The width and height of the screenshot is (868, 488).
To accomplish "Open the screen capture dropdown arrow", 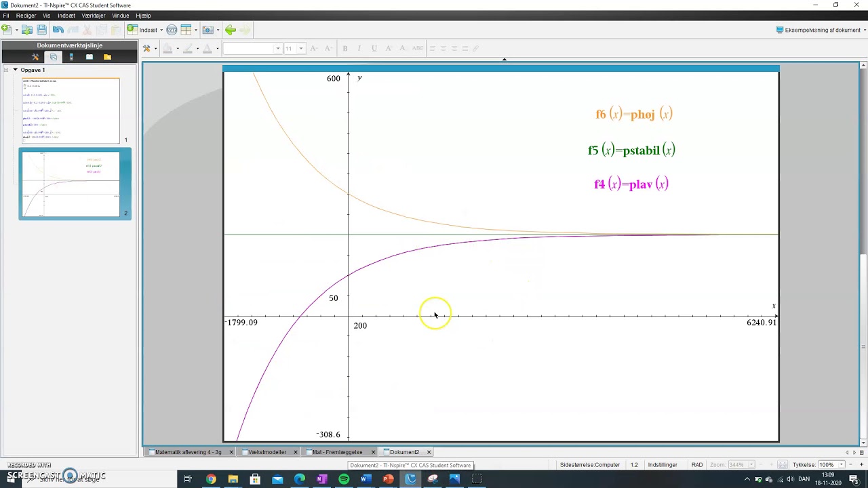I will click(x=218, y=30).
